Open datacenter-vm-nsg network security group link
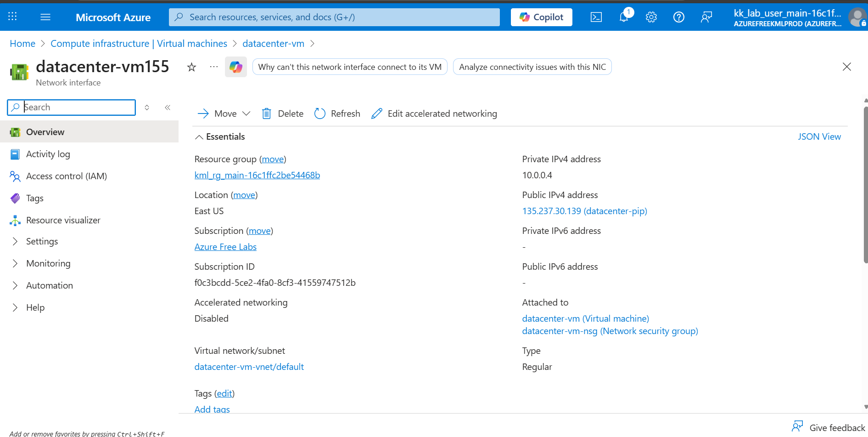The image size is (868, 437). [x=610, y=331]
